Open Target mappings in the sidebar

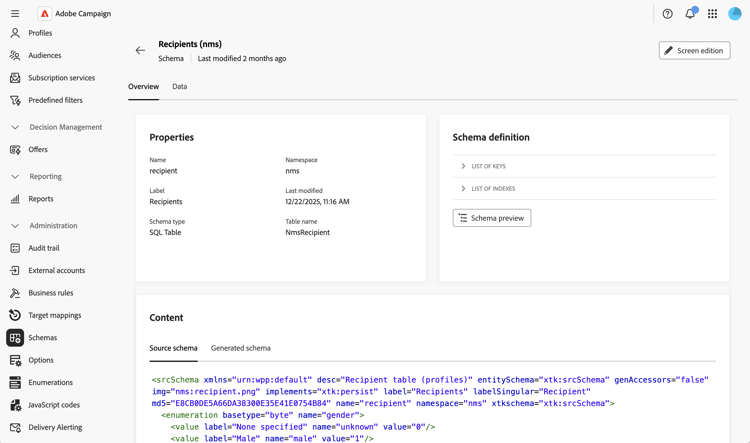coord(54,315)
